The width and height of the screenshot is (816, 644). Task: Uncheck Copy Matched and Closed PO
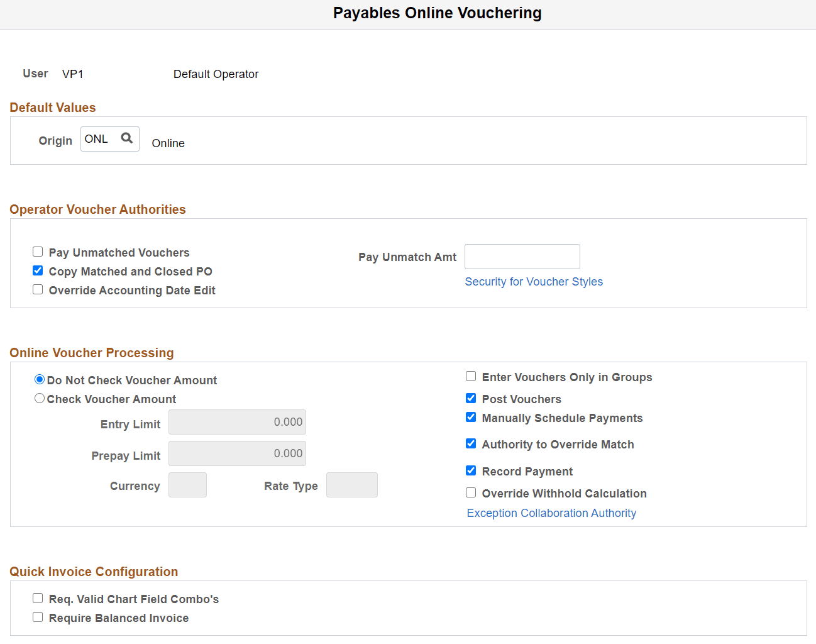pyautogui.click(x=38, y=270)
